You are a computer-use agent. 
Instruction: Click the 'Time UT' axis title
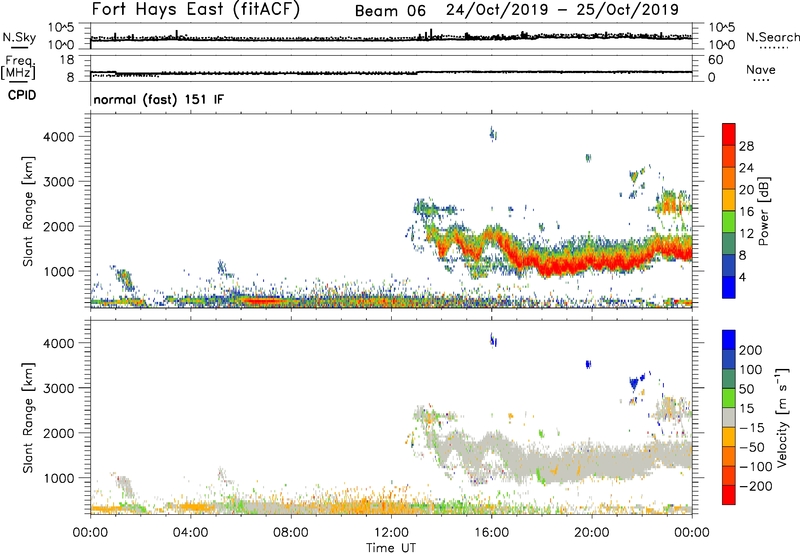point(391,548)
